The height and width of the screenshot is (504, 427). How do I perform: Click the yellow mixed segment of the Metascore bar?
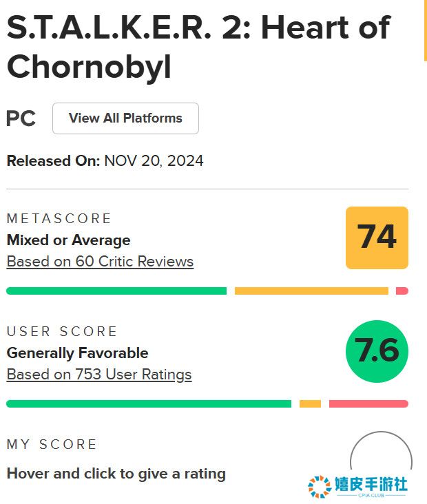(311, 291)
